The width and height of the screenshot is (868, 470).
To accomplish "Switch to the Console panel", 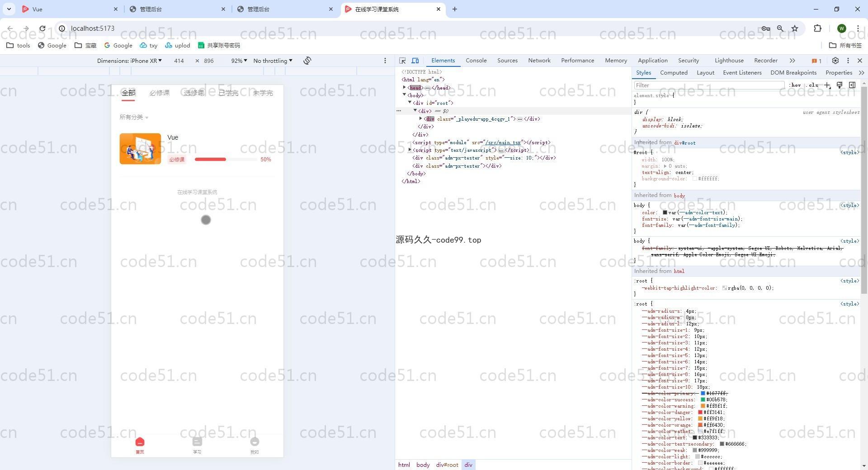I will tap(476, 61).
